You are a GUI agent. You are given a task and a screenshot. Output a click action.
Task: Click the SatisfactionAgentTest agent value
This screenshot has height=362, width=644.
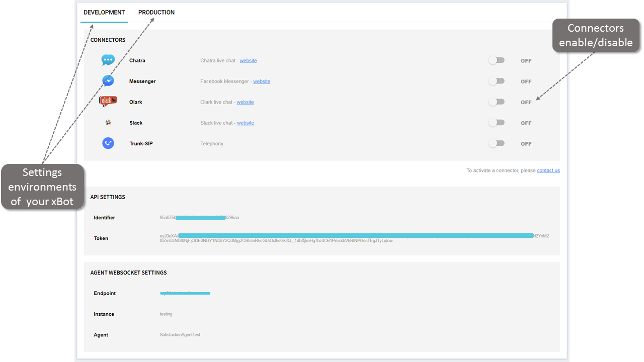coord(180,335)
